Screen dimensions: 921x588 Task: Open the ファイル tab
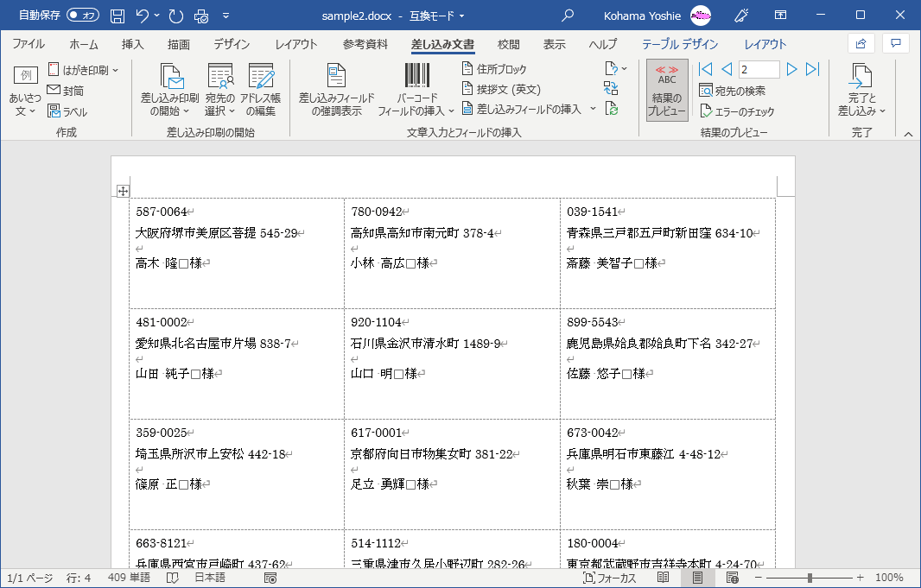click(29, 44)
